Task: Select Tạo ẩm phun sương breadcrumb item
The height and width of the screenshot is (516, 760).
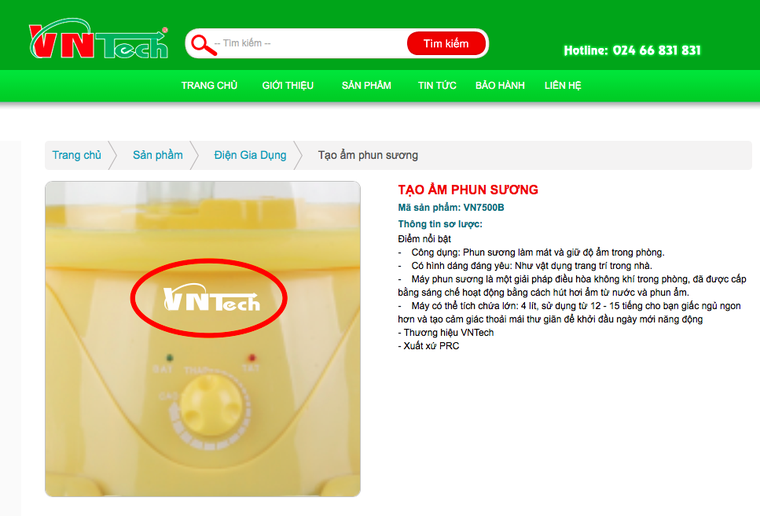Action: [368, 155]
